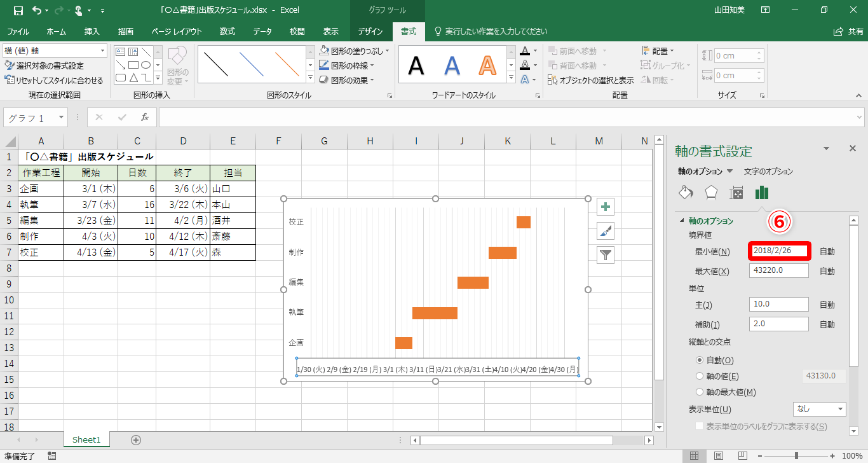This screenshot has height=463, width=868.
Task: Click the Save icon in the title bar
Action: click(x=18, y=10)
